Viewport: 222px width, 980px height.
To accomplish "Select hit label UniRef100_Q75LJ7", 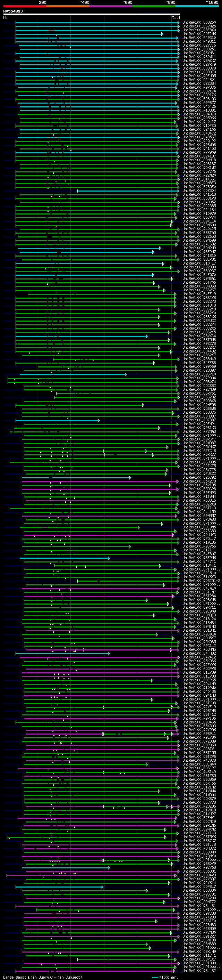I will point(199,539).
